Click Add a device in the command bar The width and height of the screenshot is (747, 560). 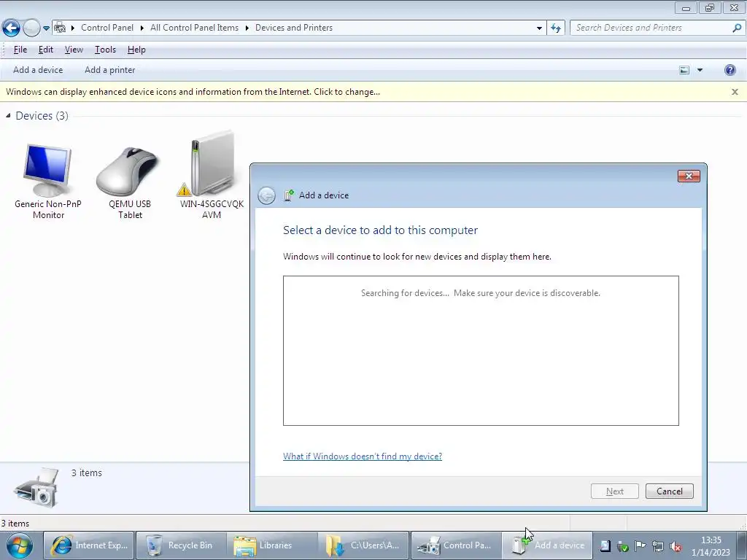tap(38, 70)
